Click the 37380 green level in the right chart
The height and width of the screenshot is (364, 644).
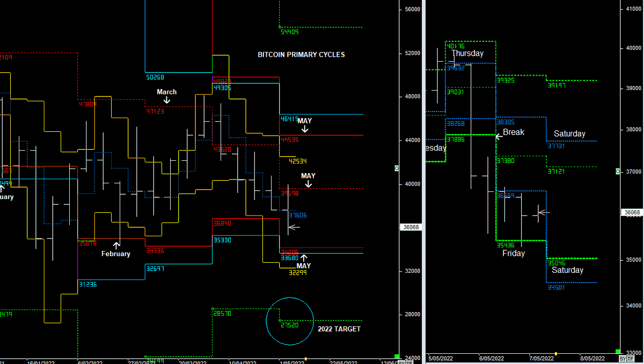pyautogui.click(x=506, y=161)
